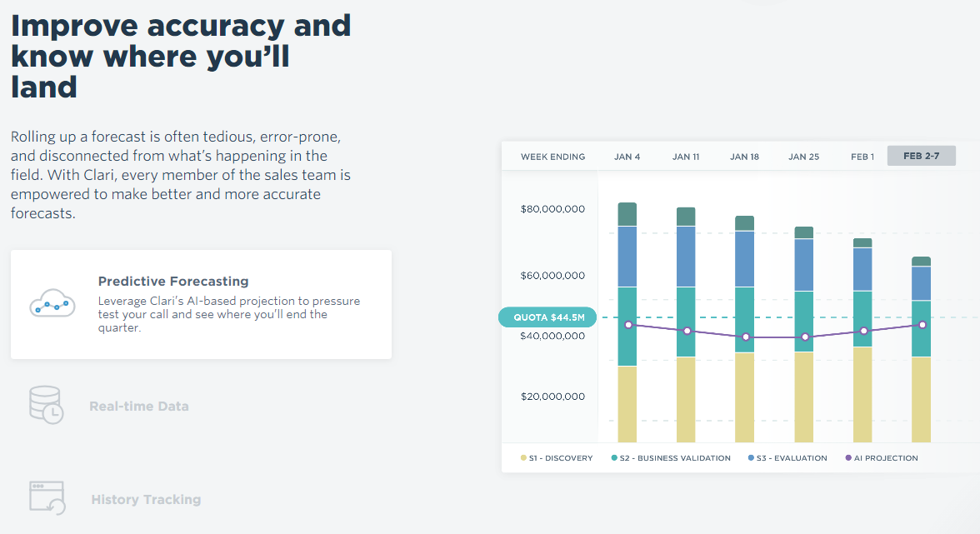Select the FEB 2-7 week tab

coord(921,156)
